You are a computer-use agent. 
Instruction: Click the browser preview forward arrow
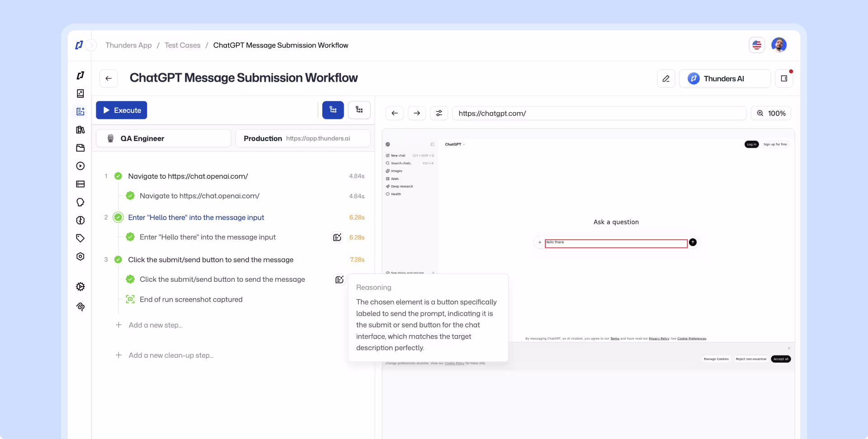tap(417, 113)
